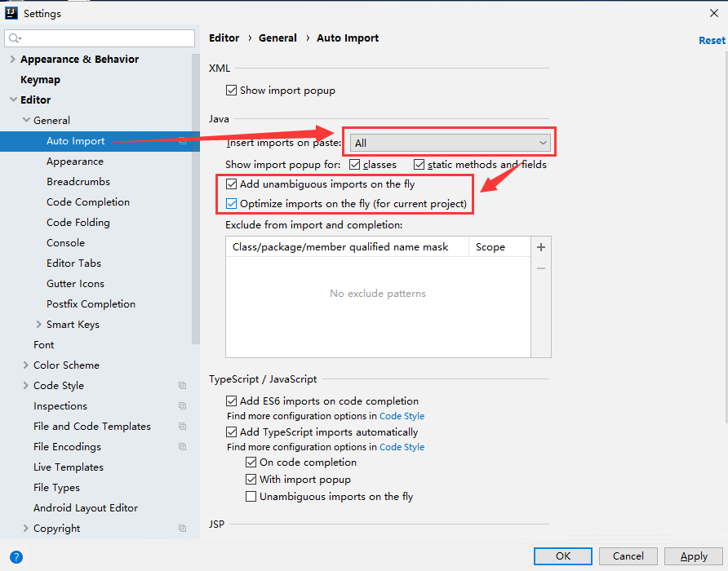Click the sidebar tree scrollbar
Viewport: 728px width, 571px height.
pyautogui.click(x=195, y=200)
